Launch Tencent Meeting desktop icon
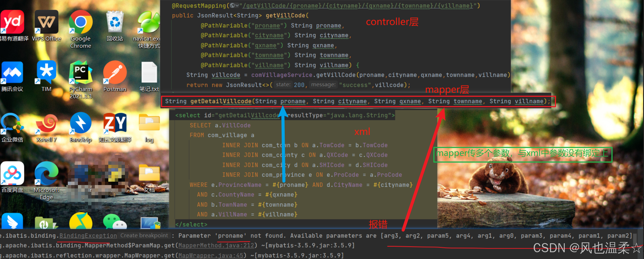 click(12, 73)
